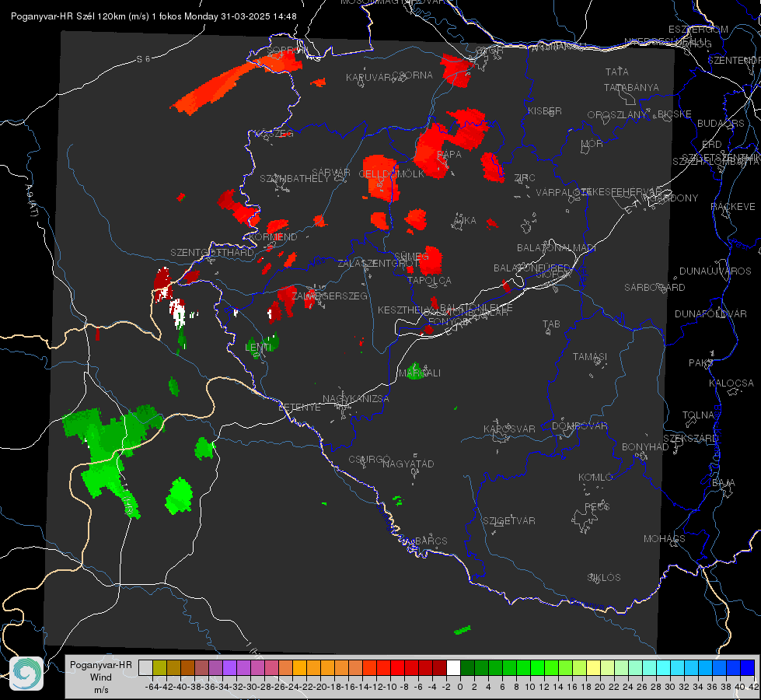Click the LETENYE city label
761x700 pixels.
(299, 408)
